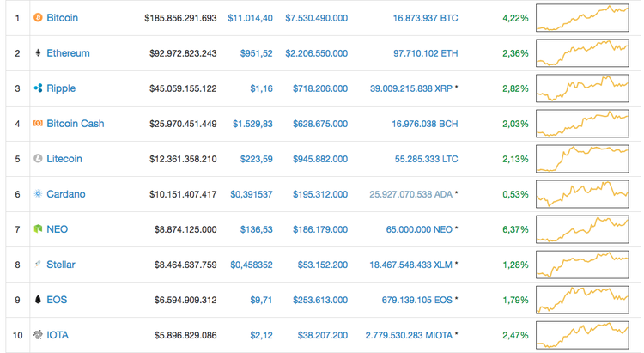
Task: Open the Stellar coin page link
Action: tap(61, 265)
